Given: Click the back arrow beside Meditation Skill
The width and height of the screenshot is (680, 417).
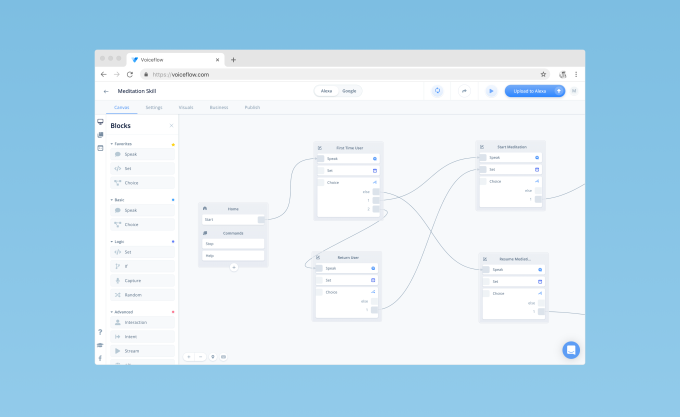Looking at the screenshot, I should [107, 91].
